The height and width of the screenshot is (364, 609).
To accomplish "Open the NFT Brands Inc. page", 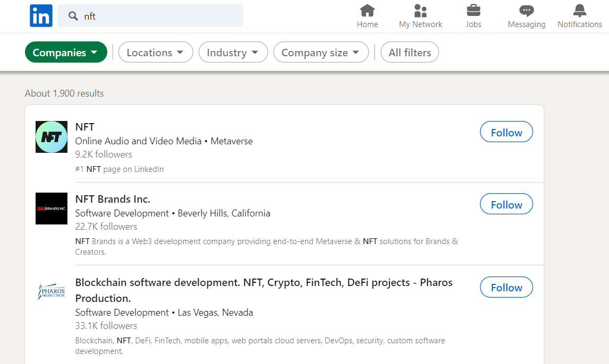I will (113, 199).
